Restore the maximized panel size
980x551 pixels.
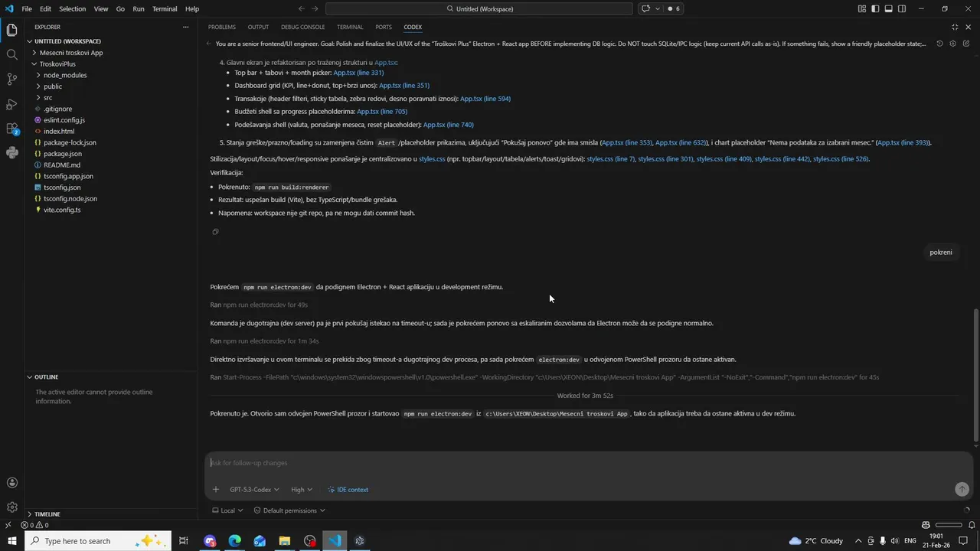tap(955, 27)
